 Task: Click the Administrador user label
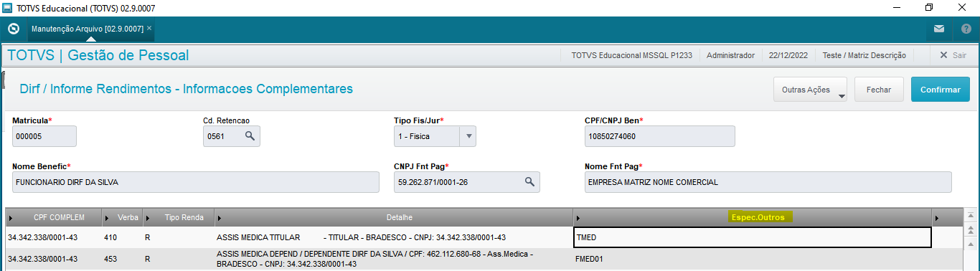730,55
